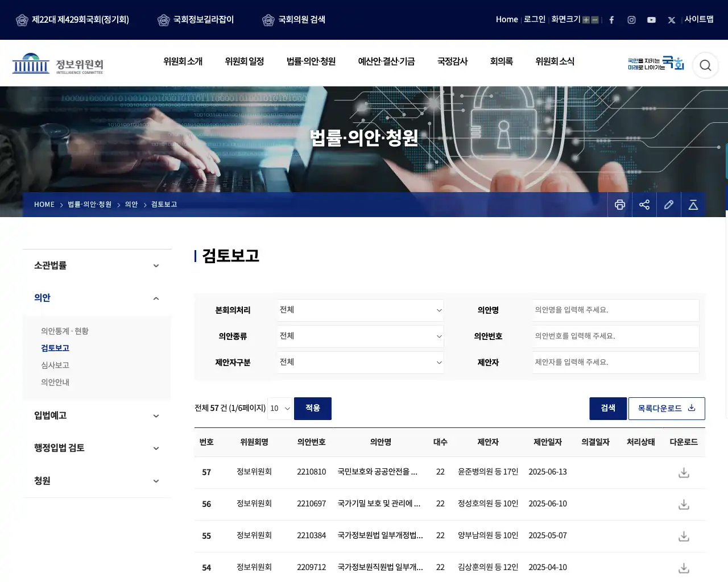Viewport: 728px width, 582px height.
Task: Click the 목록다운로드 button
Action: point(667,409)
